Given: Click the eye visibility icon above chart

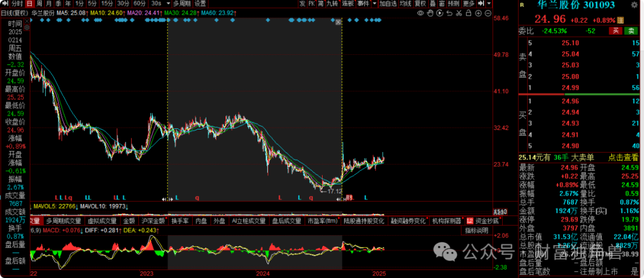Looking at the screenshot, I should (x=420, y=12).
